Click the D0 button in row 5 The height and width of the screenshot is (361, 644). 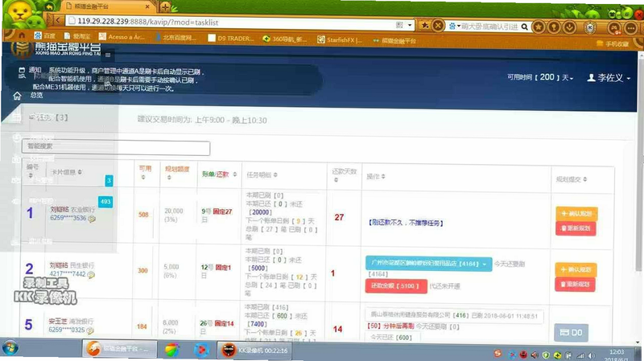[571, 333]
